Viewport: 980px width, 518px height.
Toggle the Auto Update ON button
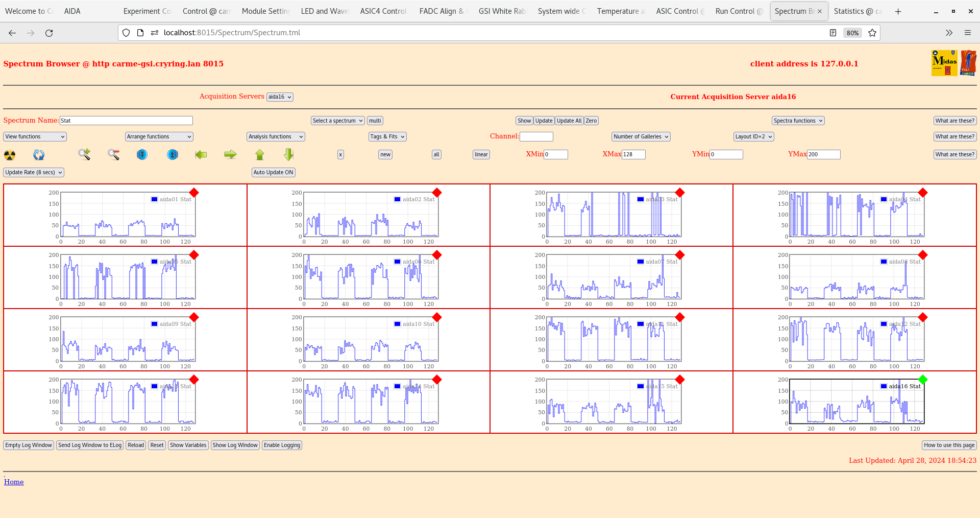(x=273, y=173)
